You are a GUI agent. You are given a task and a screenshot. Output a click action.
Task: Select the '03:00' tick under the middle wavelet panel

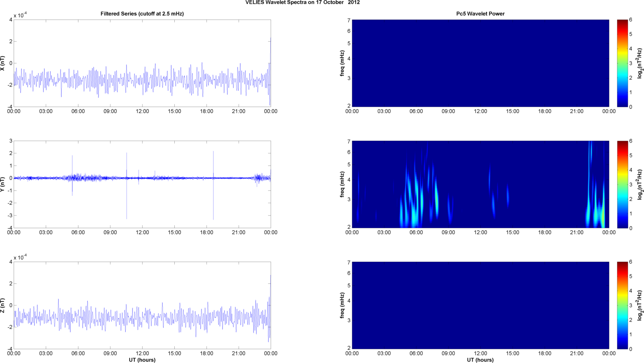[384, 232]
